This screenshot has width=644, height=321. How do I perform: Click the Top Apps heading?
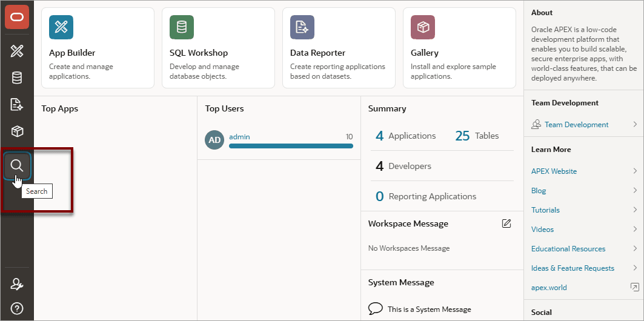point(59,109)
